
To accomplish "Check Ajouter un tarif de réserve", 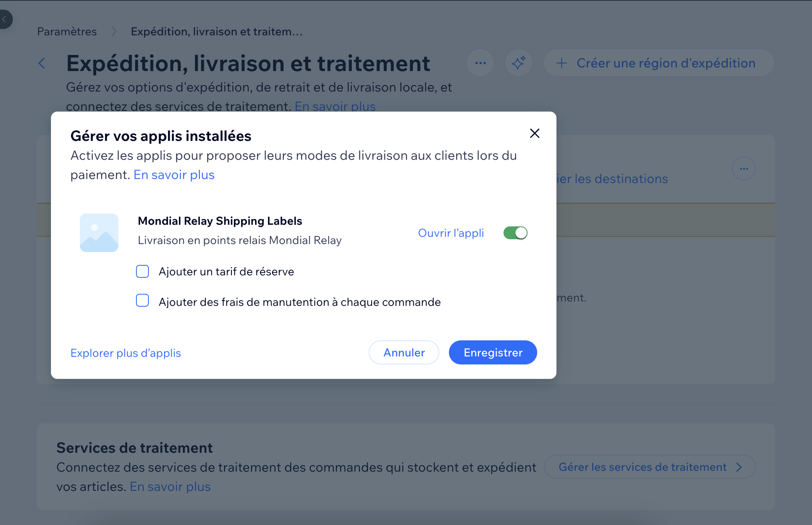I will point(142,271).
